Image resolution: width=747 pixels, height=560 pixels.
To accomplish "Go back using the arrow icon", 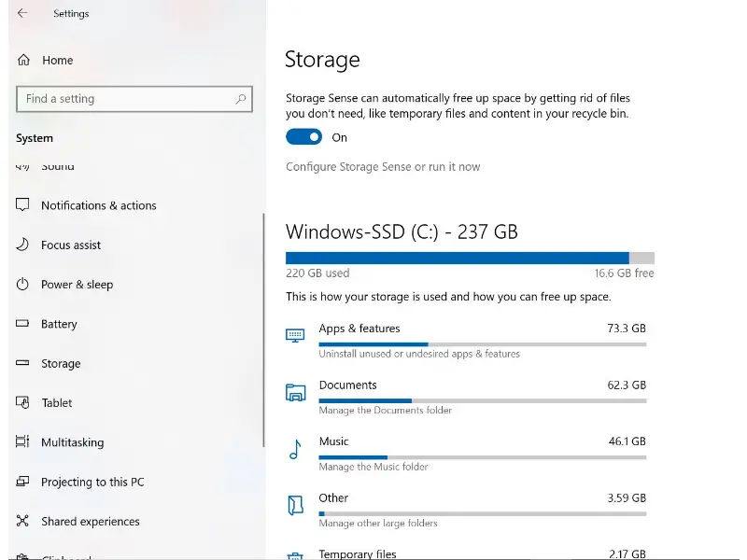I will (x=22, y=13).
